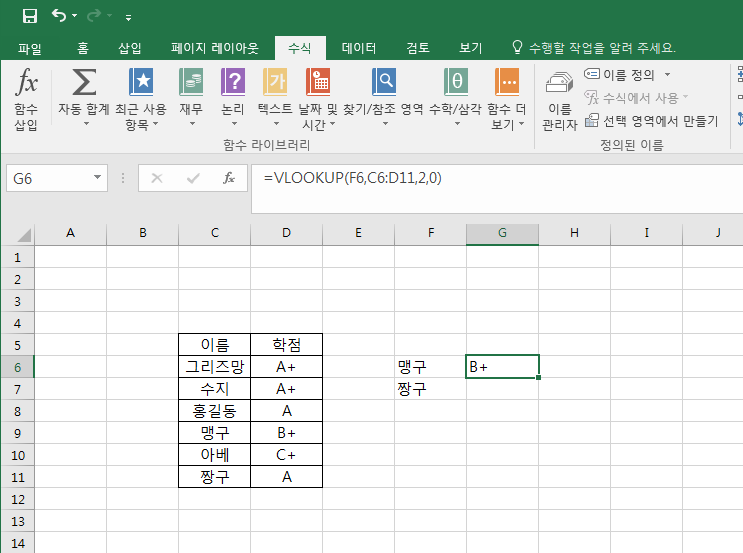
Task: Switch to the 페이지 레이아웃 tab
Action: click(215, 48)
